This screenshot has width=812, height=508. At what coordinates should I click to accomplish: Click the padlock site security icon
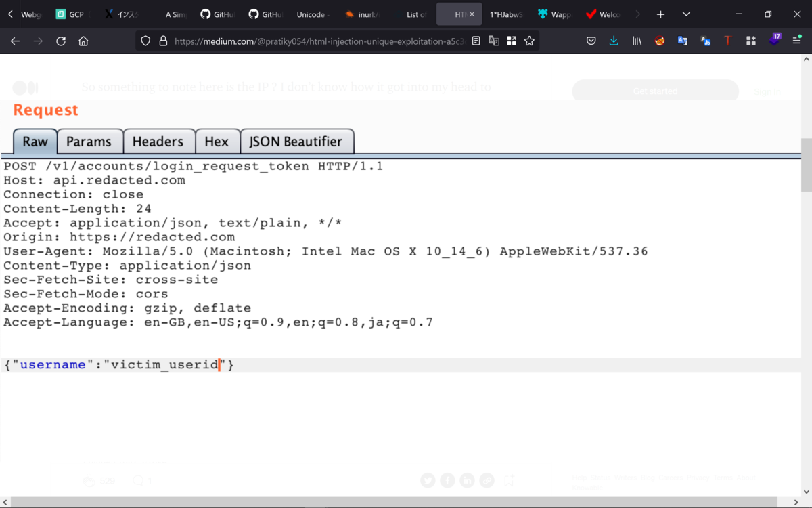click(x=162, y=41)
